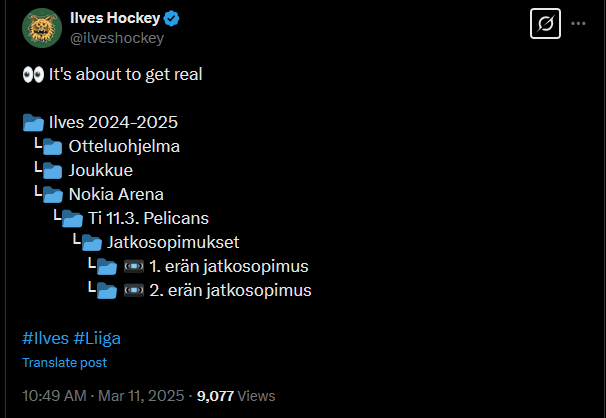Click the #Liiga hashtag
The width and height of the screenshot is (606, 418).
pyautogui.click(x=97, y=338)
